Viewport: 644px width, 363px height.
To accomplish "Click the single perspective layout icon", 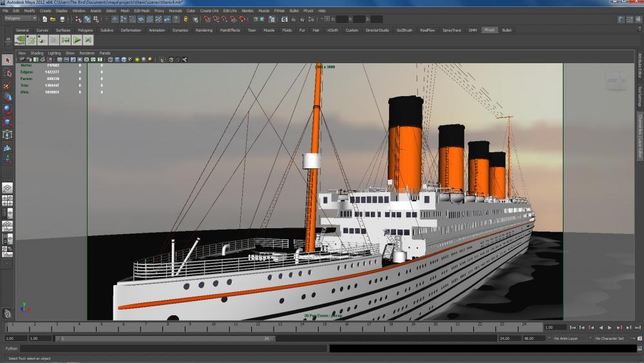I will (7, 188).
